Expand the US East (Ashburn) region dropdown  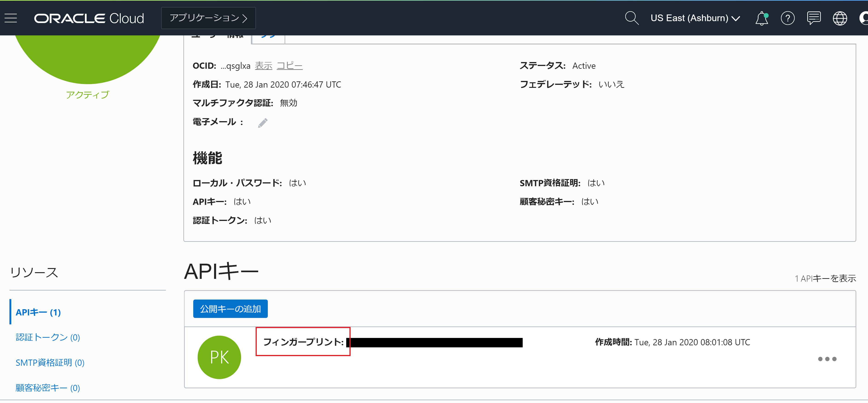click(x=695, y=18)
